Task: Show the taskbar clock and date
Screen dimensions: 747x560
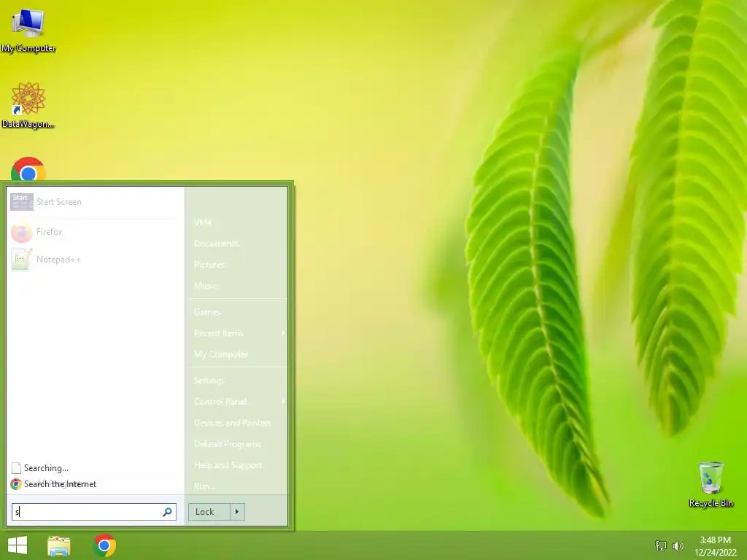Action: pos(715,545)
